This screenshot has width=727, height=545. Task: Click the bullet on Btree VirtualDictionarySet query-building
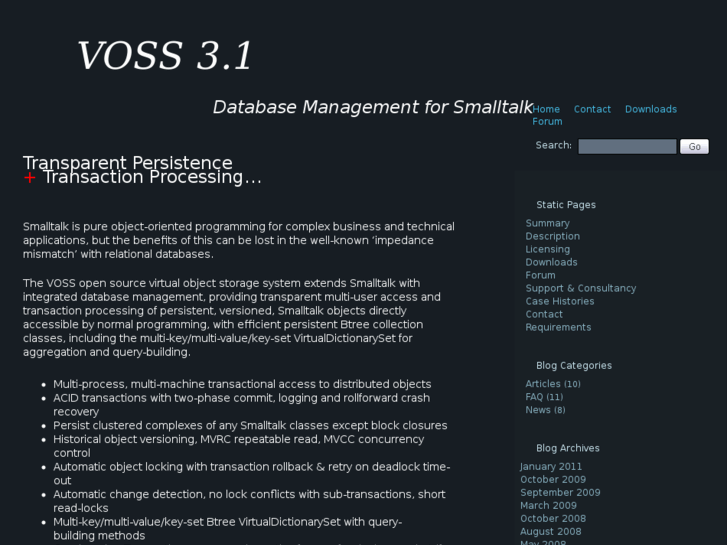point(228,528)
